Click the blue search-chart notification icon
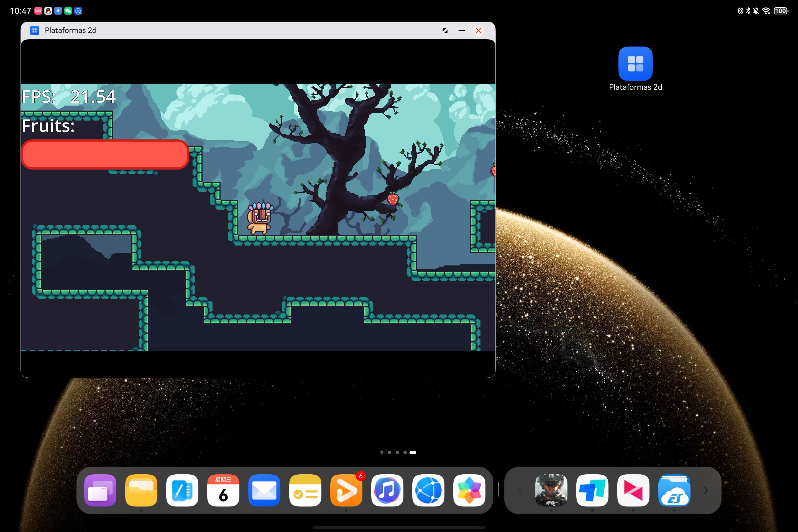Viewport: 798px width, 532px height. 78,11
